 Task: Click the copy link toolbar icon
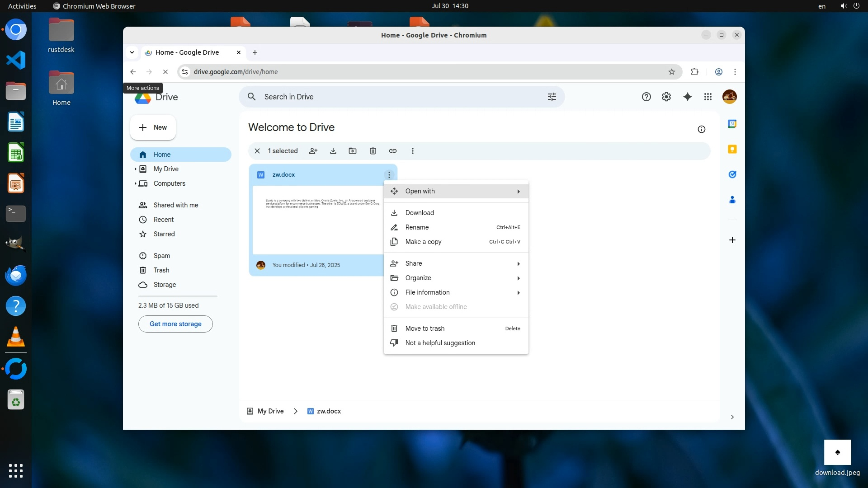(393, 151)
